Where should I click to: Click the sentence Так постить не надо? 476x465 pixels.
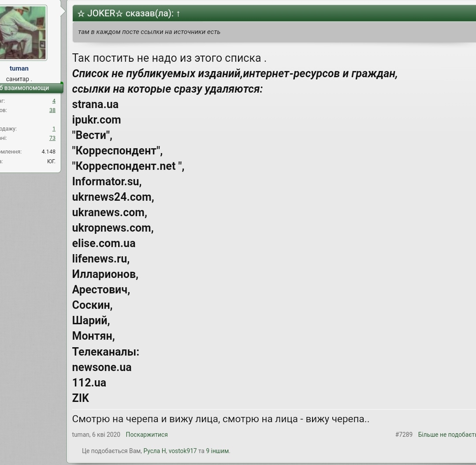pos(169,58)
